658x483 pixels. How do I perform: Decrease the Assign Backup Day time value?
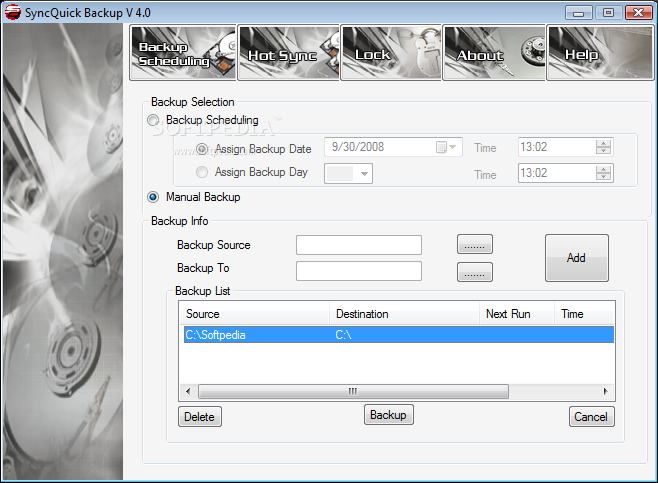click(603, 177)
